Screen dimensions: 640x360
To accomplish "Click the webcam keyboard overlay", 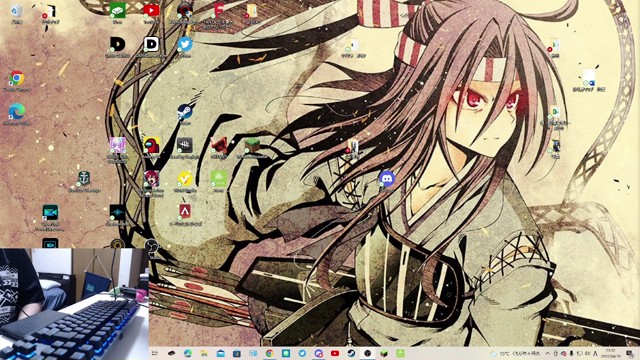I will tap(74, 304).
